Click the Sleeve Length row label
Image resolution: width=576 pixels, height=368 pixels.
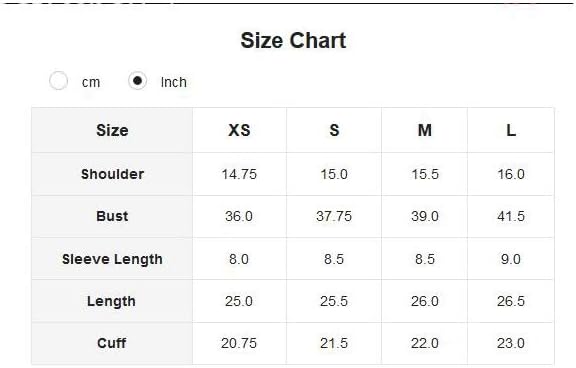pos(112,259)
